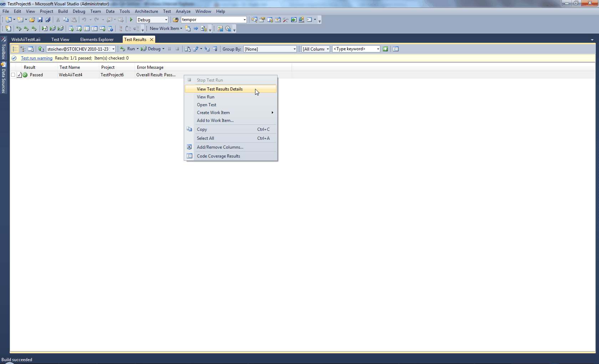Click the Code Coverage Results toolbar icon
Viewport: 599px width, 364px height.
396,49
